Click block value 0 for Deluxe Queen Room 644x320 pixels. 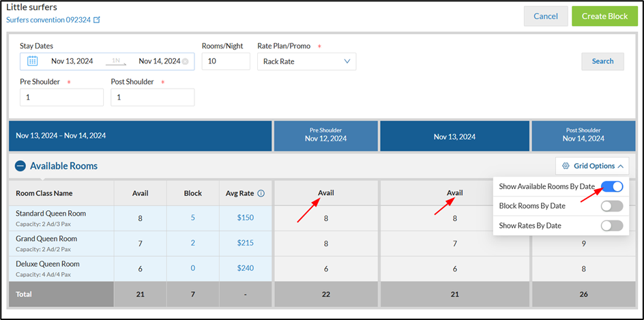192,268
